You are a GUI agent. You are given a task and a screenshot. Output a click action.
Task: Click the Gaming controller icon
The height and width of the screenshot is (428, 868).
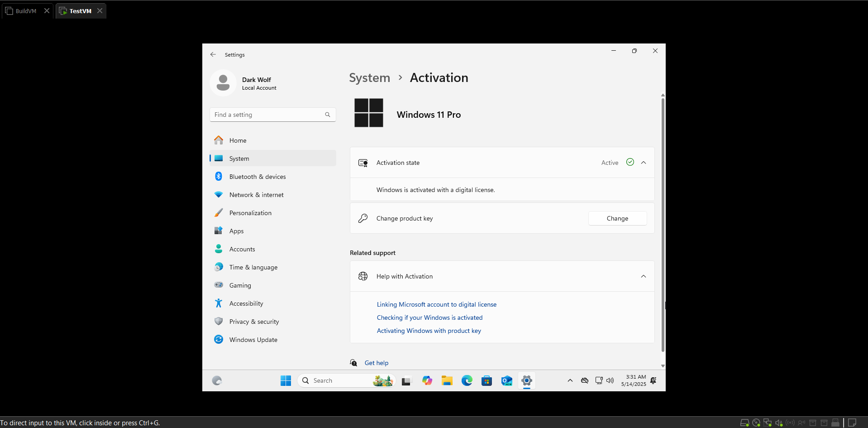[x=219, y=285]
